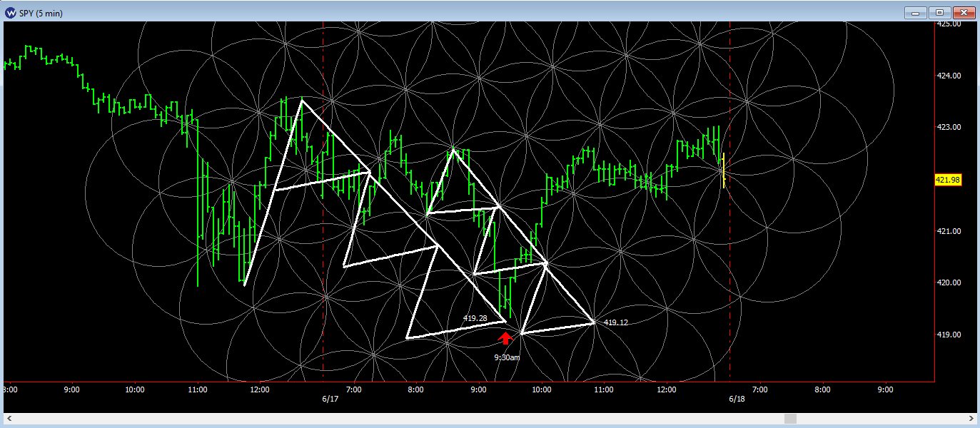This screenshot has width=980, height=428.
Task: Click the SPY (5 min) window title
Action: coord(41,12)
